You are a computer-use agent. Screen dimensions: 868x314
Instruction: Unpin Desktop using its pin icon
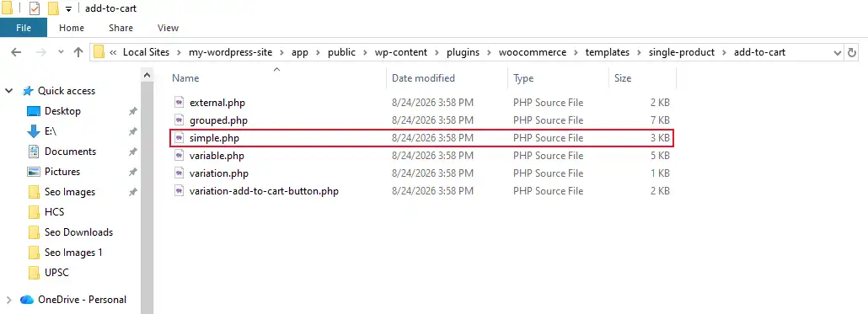click(132, 111)
